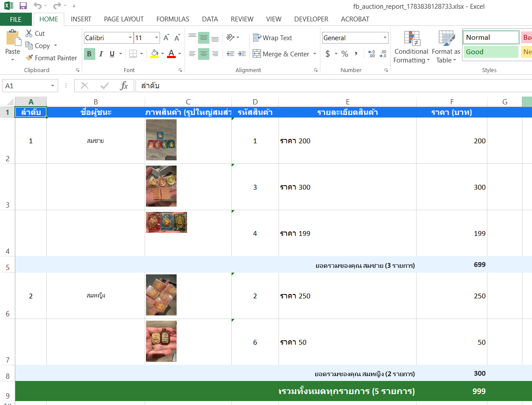The height and width of the screenshot is (405, 532).
Task: Apply red font color A
Action: click(x=171, y=54)
